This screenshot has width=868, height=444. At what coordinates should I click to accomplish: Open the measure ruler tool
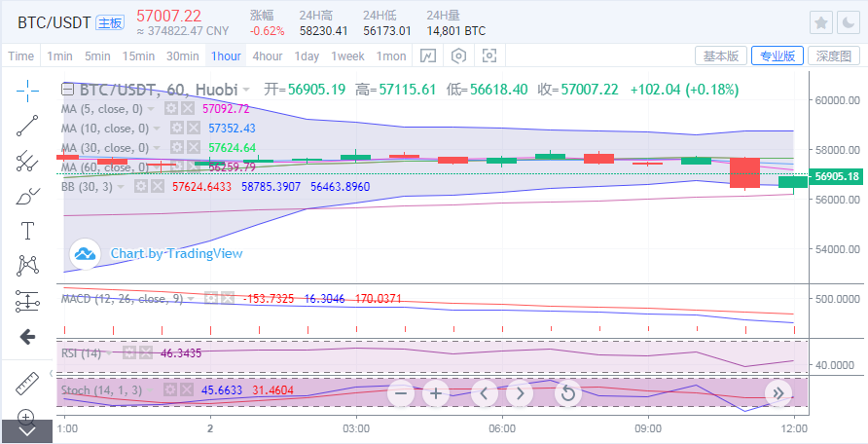(x=27, y=383)
